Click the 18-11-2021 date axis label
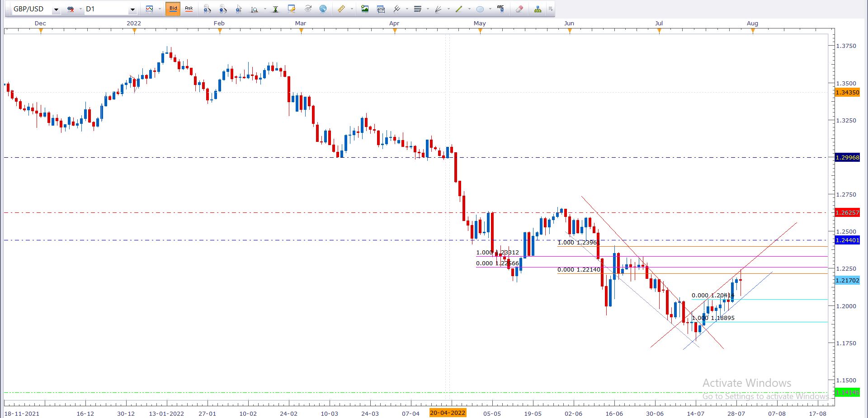 click(22, 413)
